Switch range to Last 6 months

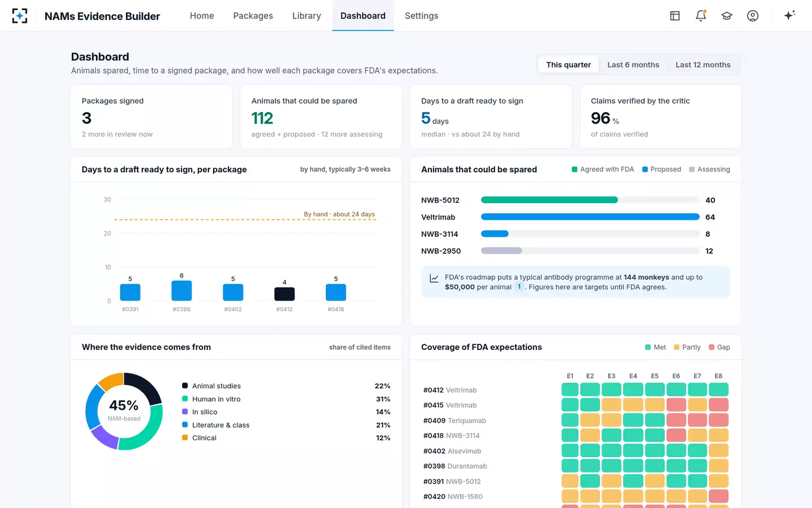tap(633, 65)
